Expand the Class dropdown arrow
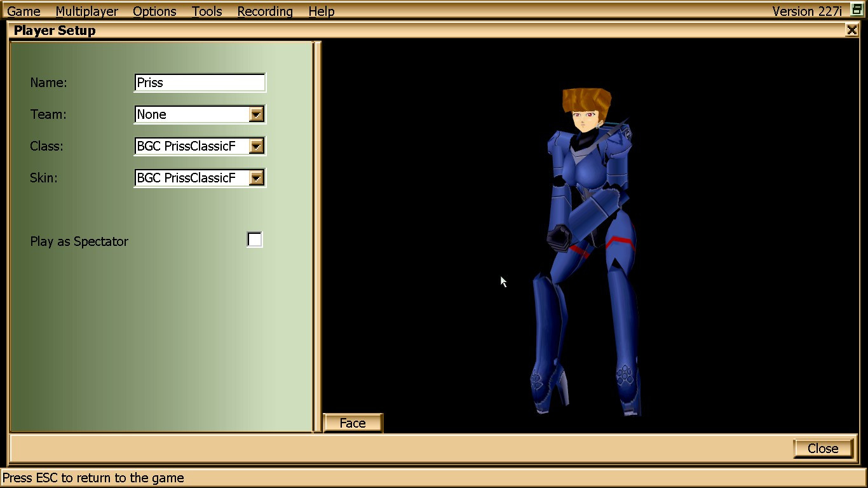Screen dimensions: 868x488 pyautogui.click(x=256, y=146)
